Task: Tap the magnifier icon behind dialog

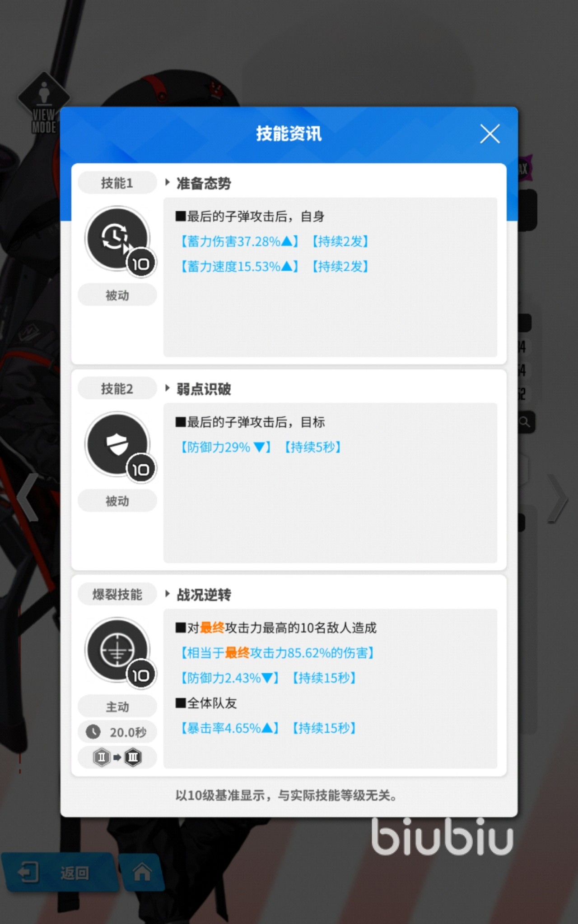Action: click(524, 422)
